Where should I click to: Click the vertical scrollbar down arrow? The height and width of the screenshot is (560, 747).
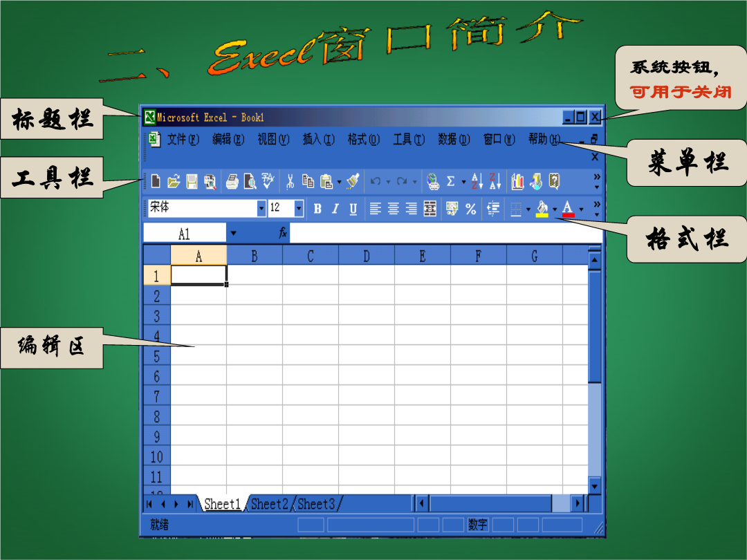click(x=595, y=486)
